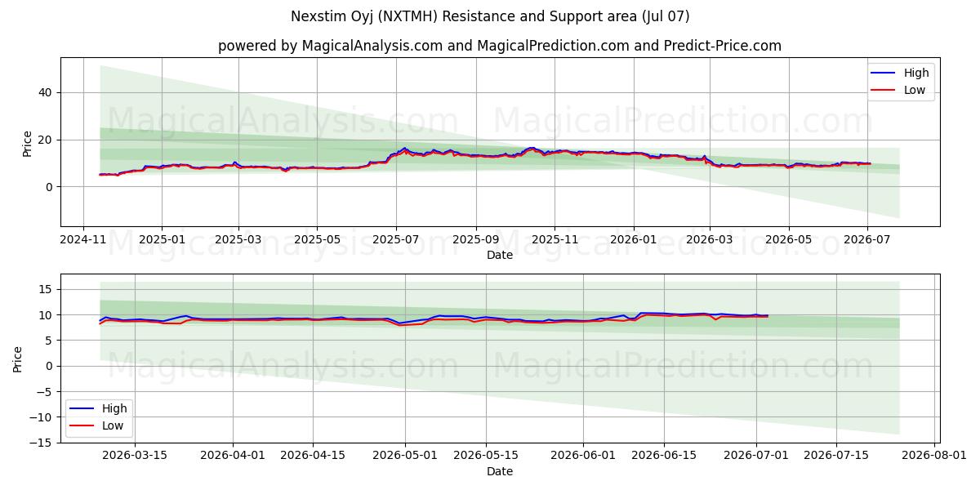Click the "2026-07-01" tick on the bottom chart

(755, 456)
